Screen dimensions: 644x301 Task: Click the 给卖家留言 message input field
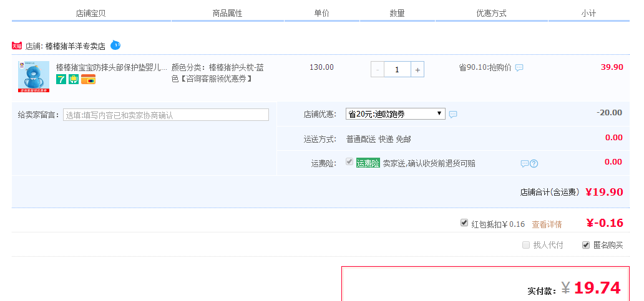click(166, 115)
